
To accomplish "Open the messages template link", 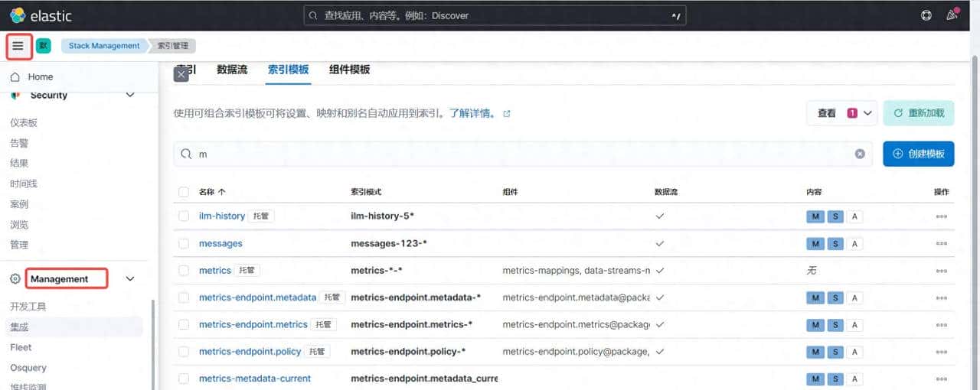I will (220, 244).
